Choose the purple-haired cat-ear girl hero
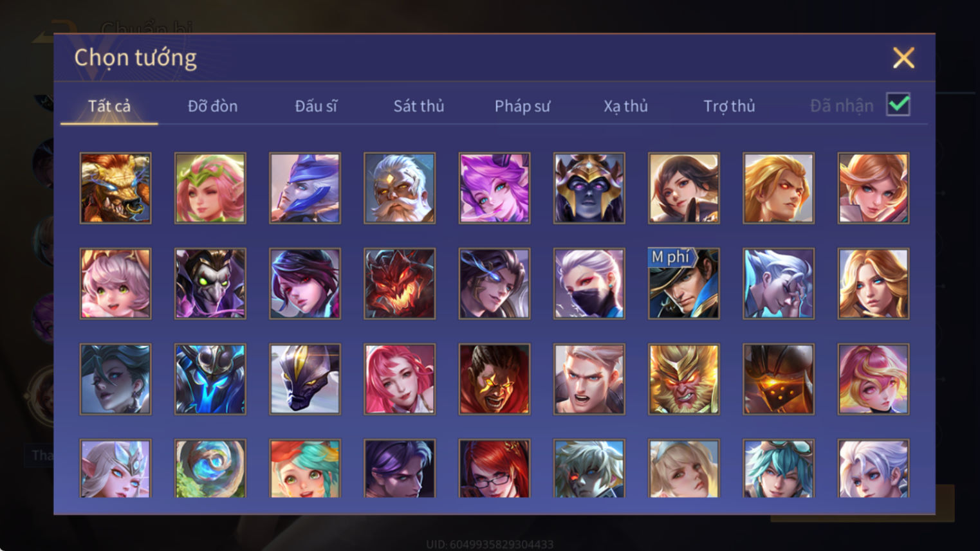Image resolution: width=980 pixels, height=551 pixels. click(x=494, y=188)
